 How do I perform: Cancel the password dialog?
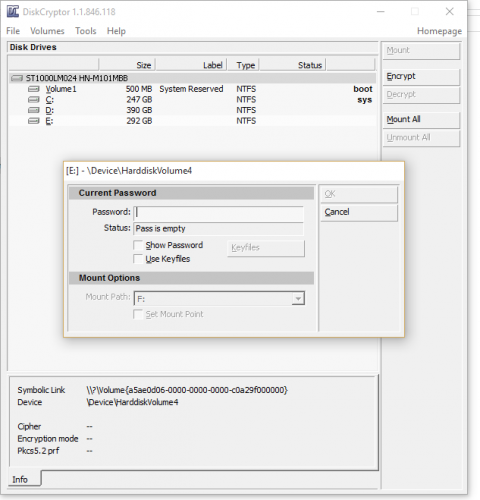359,212
